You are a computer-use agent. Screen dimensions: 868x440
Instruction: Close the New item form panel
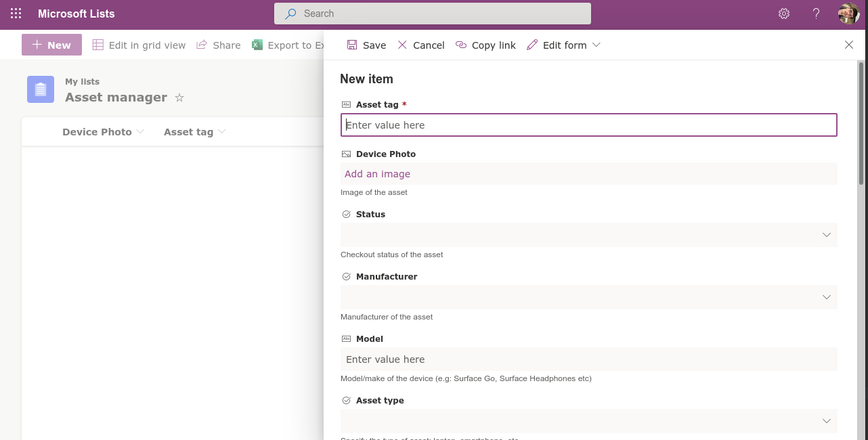tap(849, 45)
